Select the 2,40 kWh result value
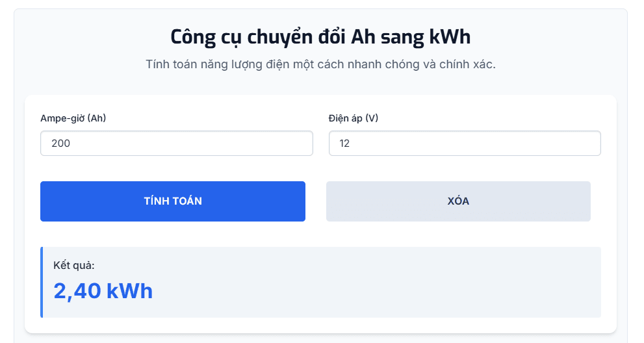Image resolution: width=644 pixels, height=343 pixels. [x=103, y=291]
